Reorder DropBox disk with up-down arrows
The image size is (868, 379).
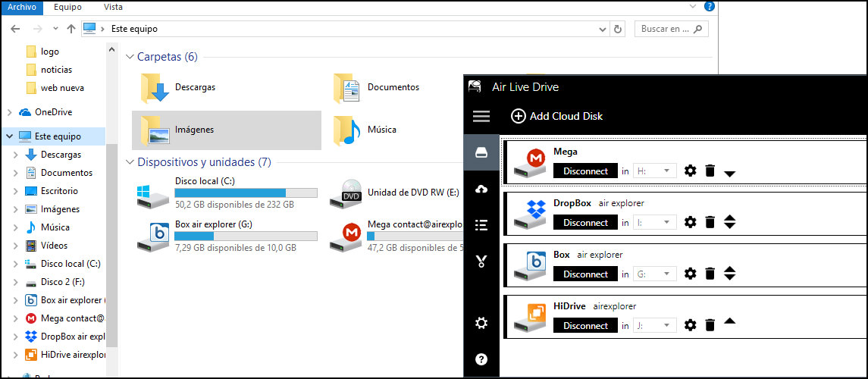pos(729,222)
